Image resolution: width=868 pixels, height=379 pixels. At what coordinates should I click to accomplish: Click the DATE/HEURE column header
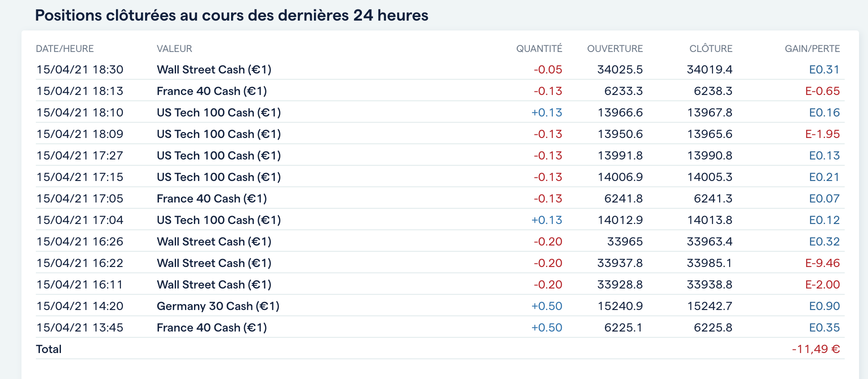pos(65,49)
